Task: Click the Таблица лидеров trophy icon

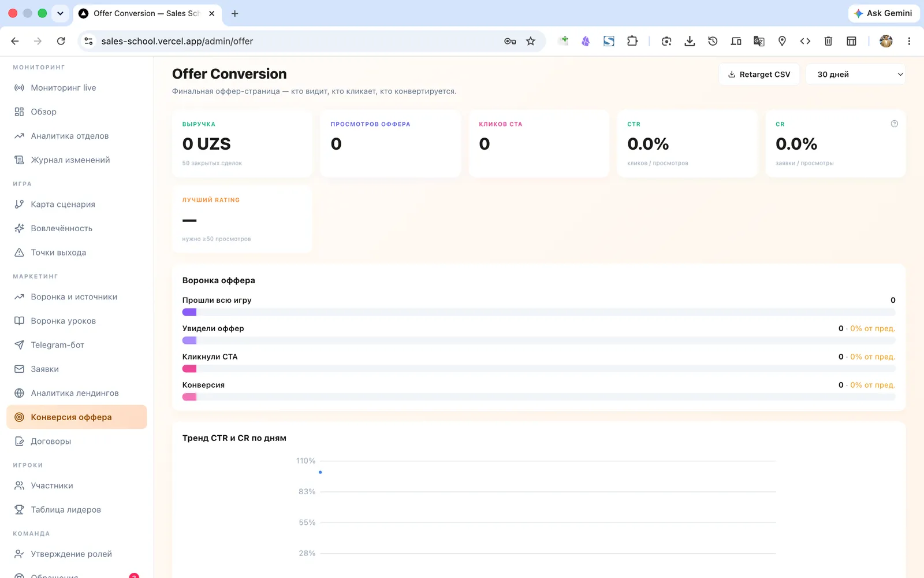Action: (x=19, y=510)
